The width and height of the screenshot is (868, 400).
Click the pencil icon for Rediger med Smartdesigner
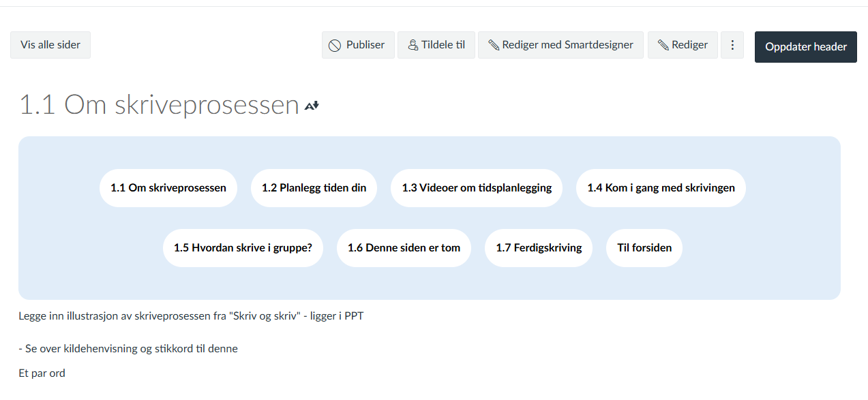tap(494, 46)
